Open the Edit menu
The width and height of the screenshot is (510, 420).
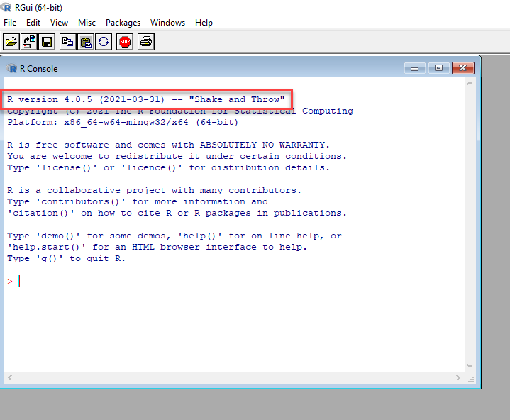(33, 23)
